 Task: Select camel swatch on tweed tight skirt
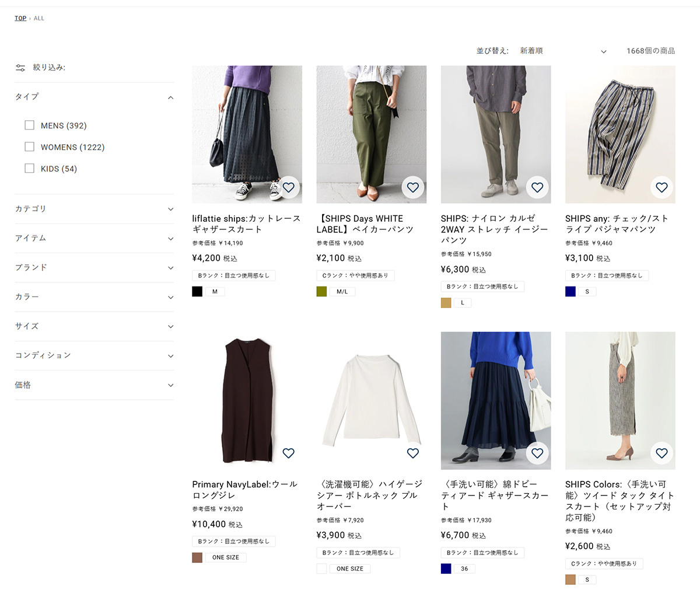[x=570, y=579]
